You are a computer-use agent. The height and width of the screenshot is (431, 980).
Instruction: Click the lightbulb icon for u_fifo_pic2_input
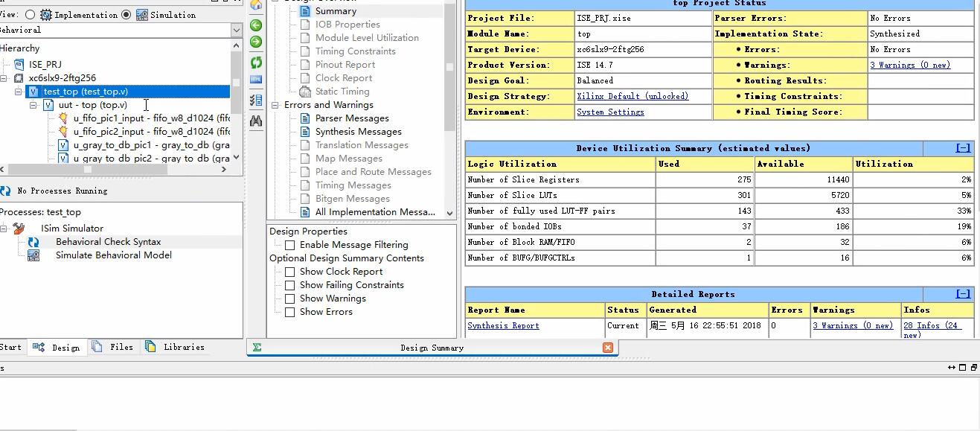tap(63, 132)
